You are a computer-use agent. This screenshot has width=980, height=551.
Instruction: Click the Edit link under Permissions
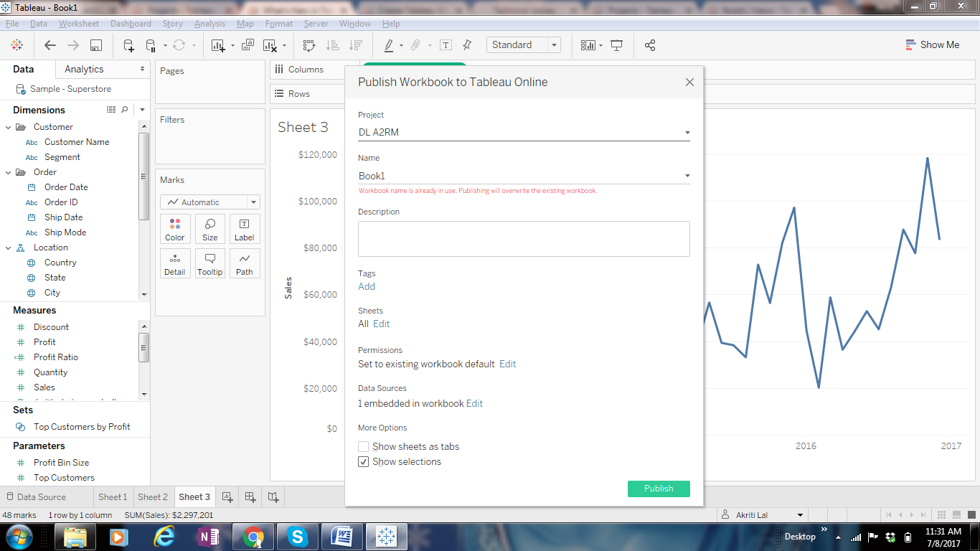pos(508,364)
